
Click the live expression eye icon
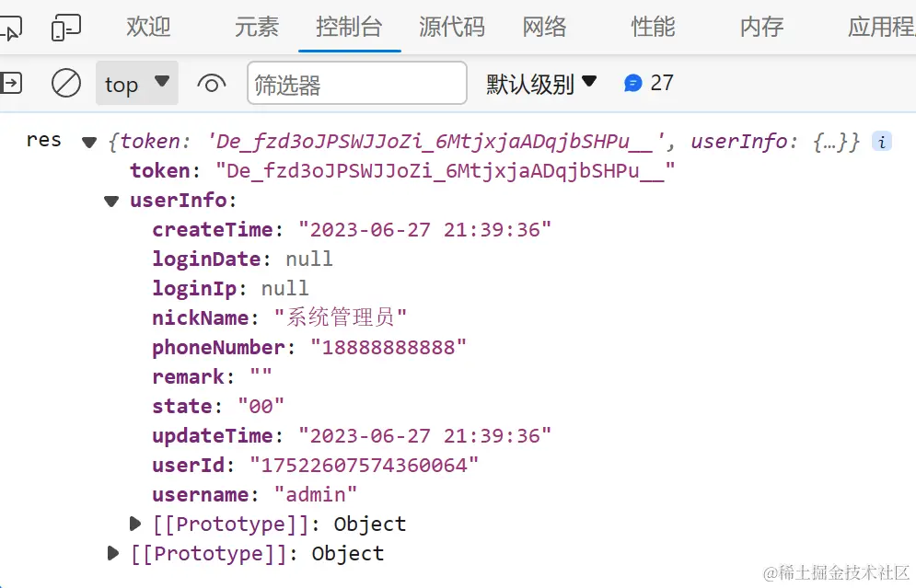point(212,85)
